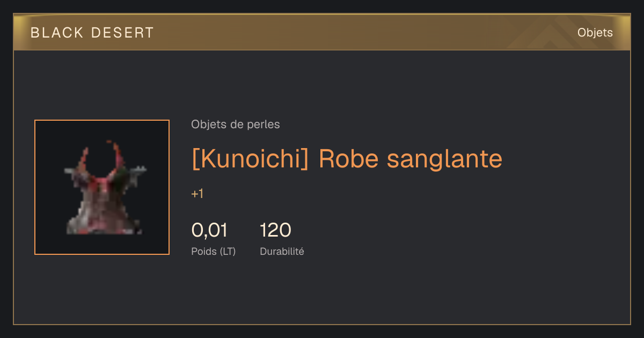
Task: Select the Objets de perles category label
Action: coord(236,124)
